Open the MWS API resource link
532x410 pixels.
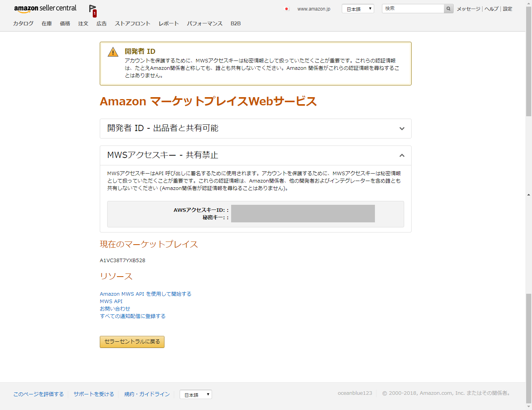point(111,301)
